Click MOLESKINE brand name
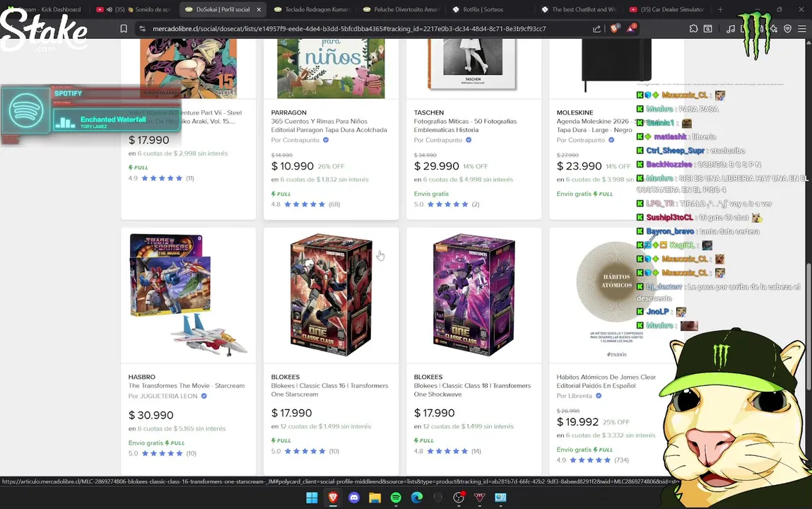Screen dimensions: 812x509 (575, 112)
